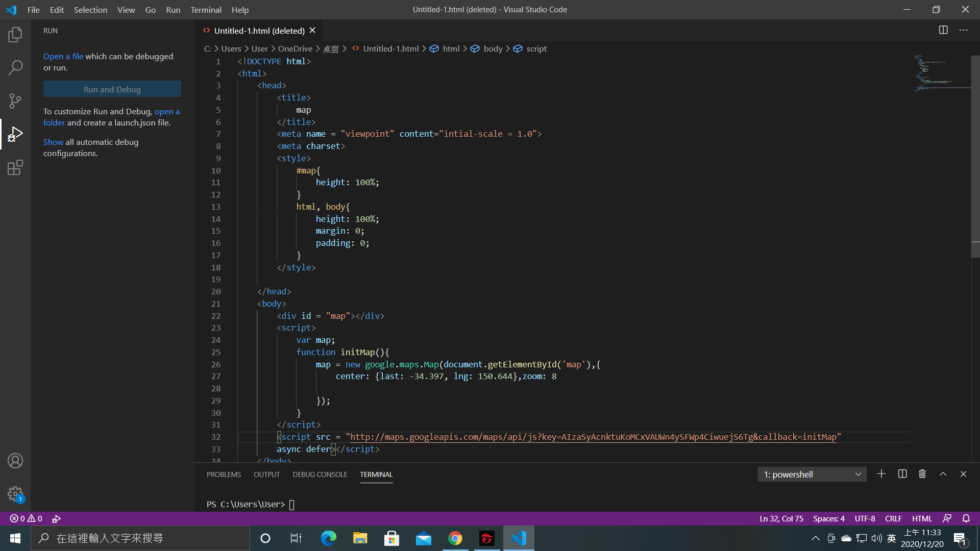
Task: Open the feedback icon in status bar
Action: [947, 518]
